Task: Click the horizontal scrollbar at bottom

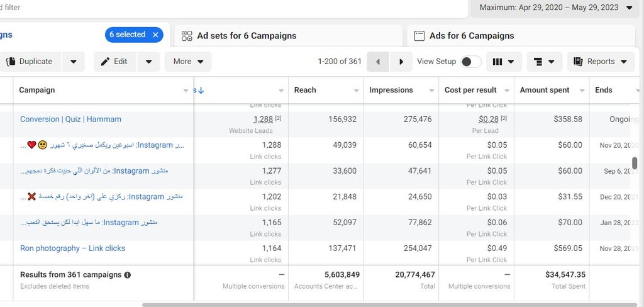Action: point(377,304)
